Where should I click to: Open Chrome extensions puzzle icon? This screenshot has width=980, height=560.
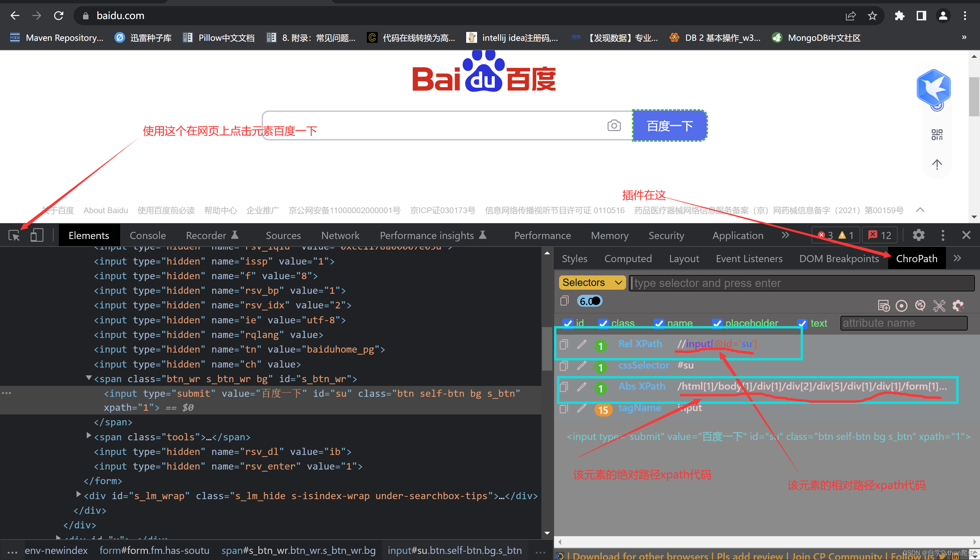click(900, 16)
